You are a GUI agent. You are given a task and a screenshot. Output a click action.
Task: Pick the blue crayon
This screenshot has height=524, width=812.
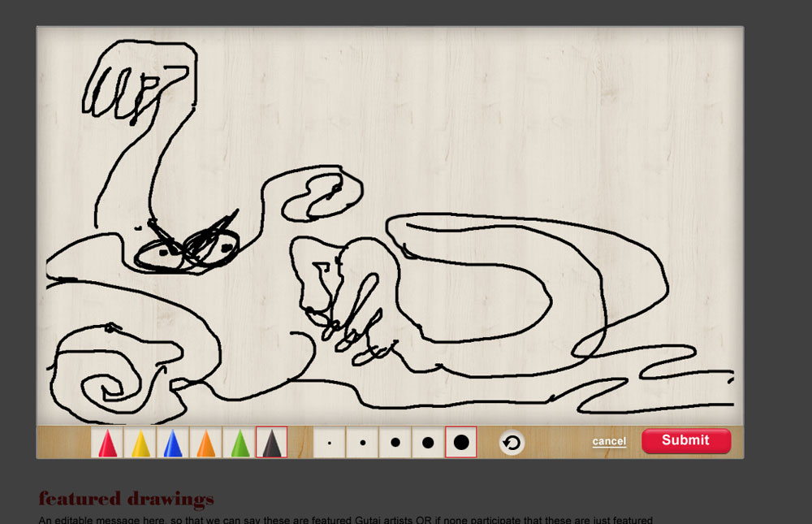point(173,443)
